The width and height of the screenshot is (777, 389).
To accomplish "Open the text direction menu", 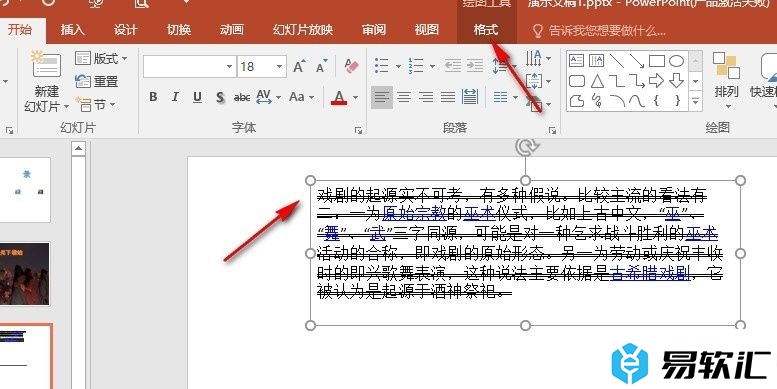I will pyautogui.click(x=538, y=58).
